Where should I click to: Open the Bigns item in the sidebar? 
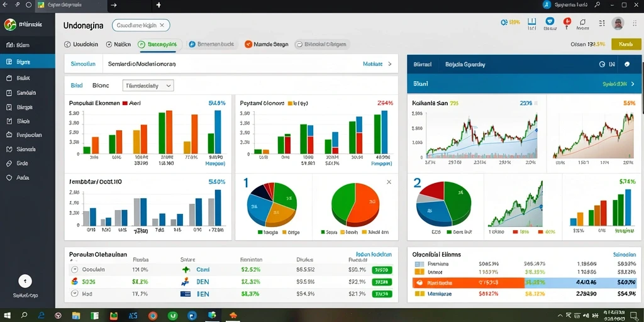(x=27, y=62)
